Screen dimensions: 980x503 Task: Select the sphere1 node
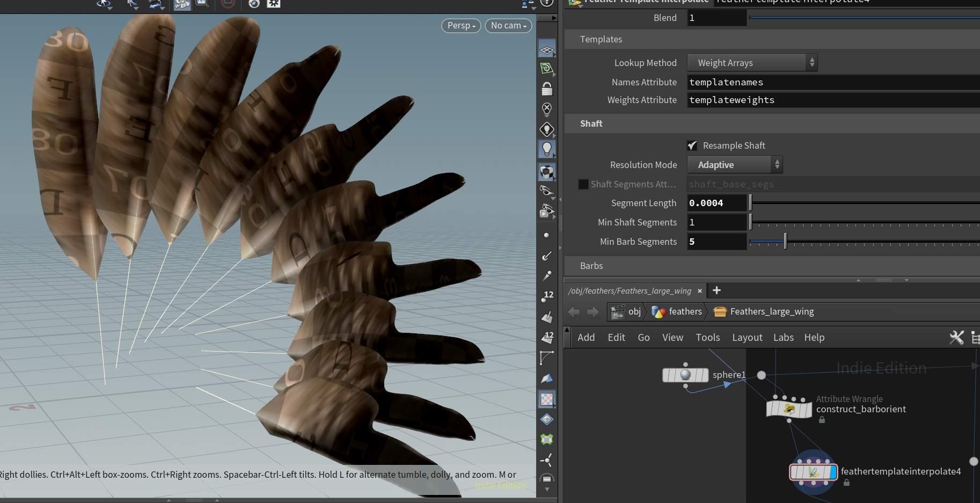click(685, 375)
